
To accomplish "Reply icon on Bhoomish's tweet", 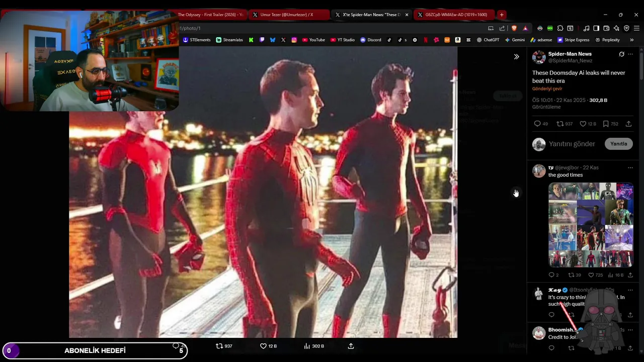I will coord(551,348).
